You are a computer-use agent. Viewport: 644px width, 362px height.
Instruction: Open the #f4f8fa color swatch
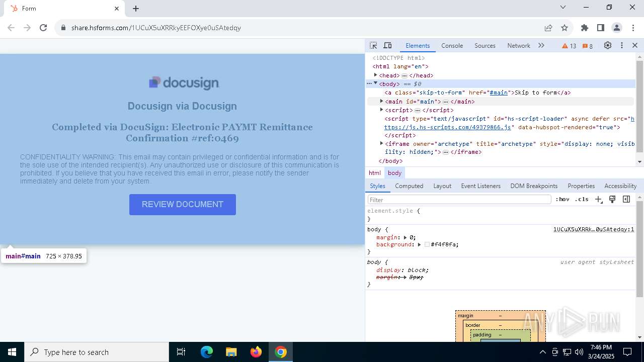click(x=427, y=244)
